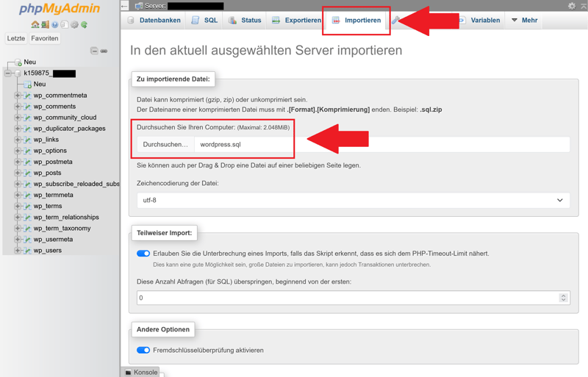Open the blue help documentation icon
Image resolution: width=588 pixels, height=377 pixels.
coord(55,24)
